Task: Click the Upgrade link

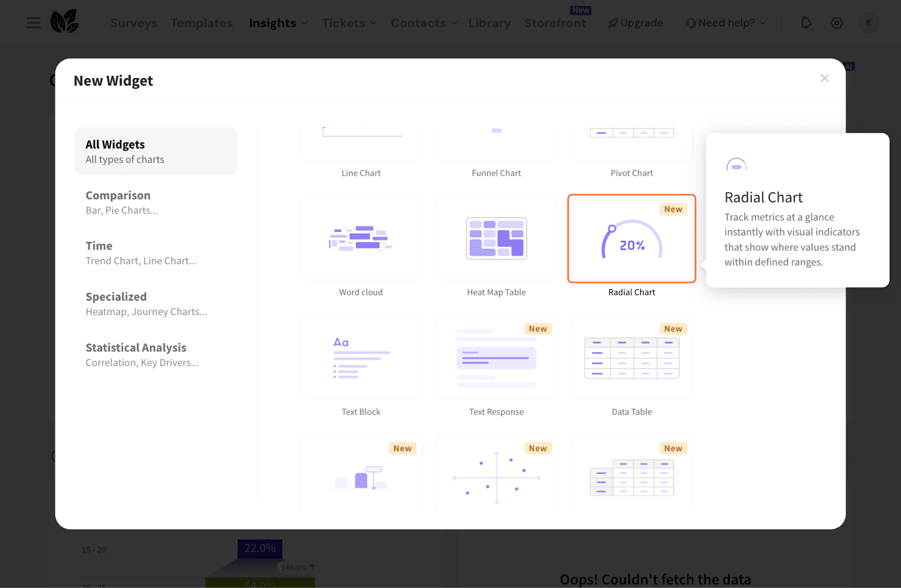Action: tap(636, 23)
